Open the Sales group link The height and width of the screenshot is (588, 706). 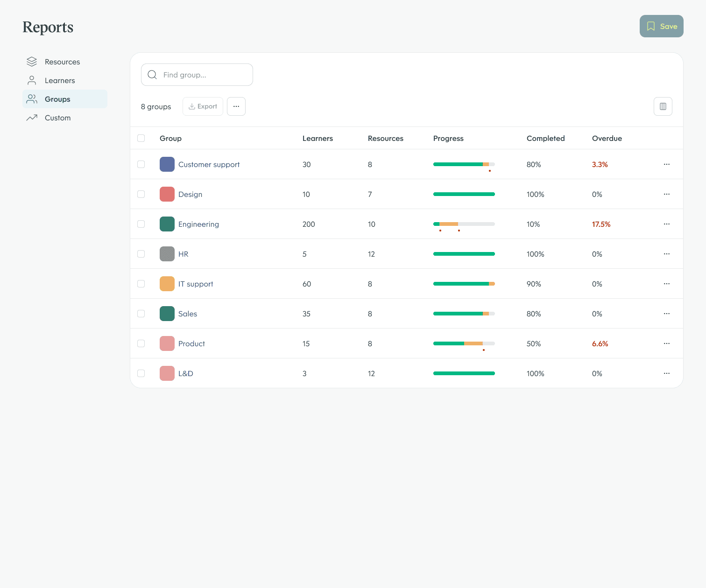(x=188, y=314)
